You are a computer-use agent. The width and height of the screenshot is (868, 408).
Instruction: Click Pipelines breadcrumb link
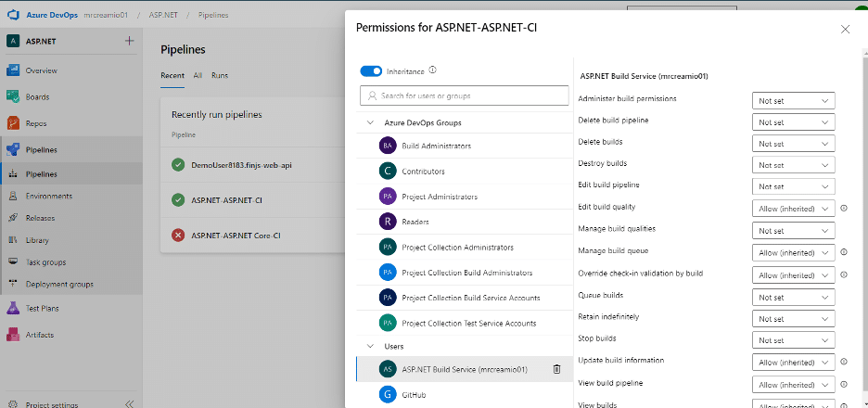click(213, 15)
